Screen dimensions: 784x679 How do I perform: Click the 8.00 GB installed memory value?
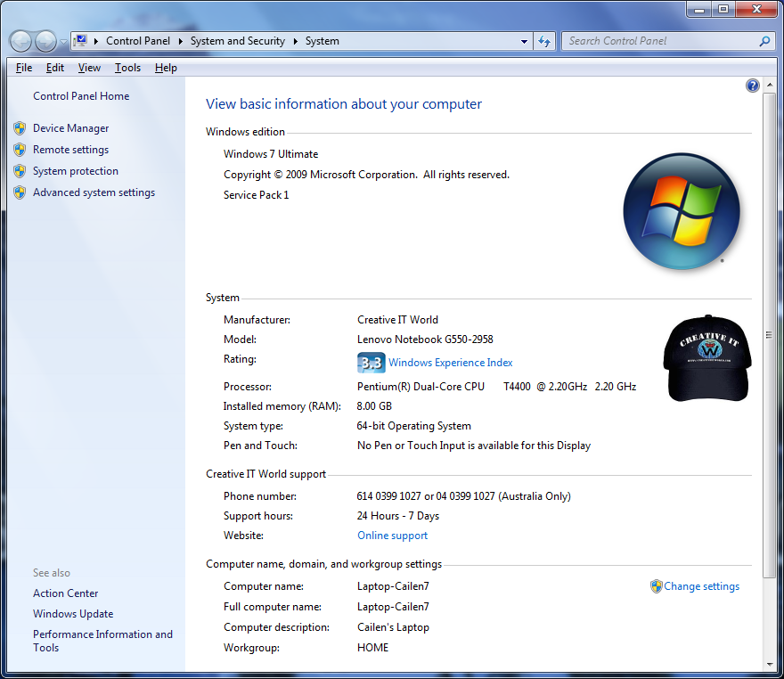374,406
